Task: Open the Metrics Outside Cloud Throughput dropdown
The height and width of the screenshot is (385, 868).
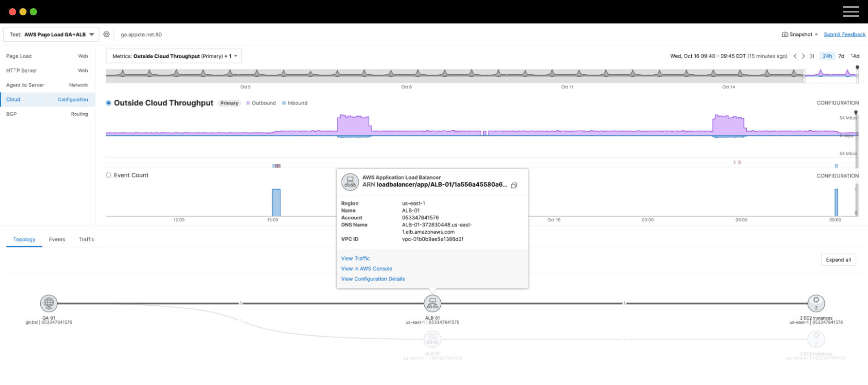Action: coord(174,56)
